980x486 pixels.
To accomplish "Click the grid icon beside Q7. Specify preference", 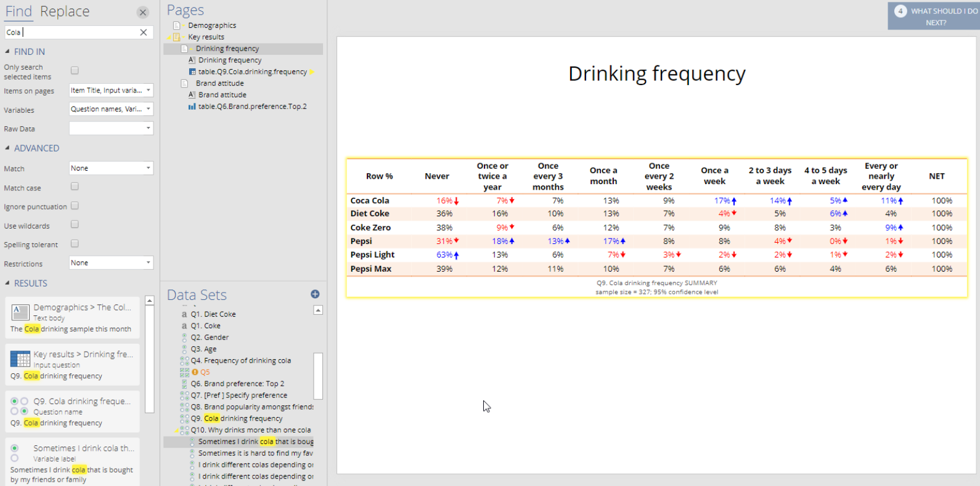I will pyautogui.click(x=184, y=395).
